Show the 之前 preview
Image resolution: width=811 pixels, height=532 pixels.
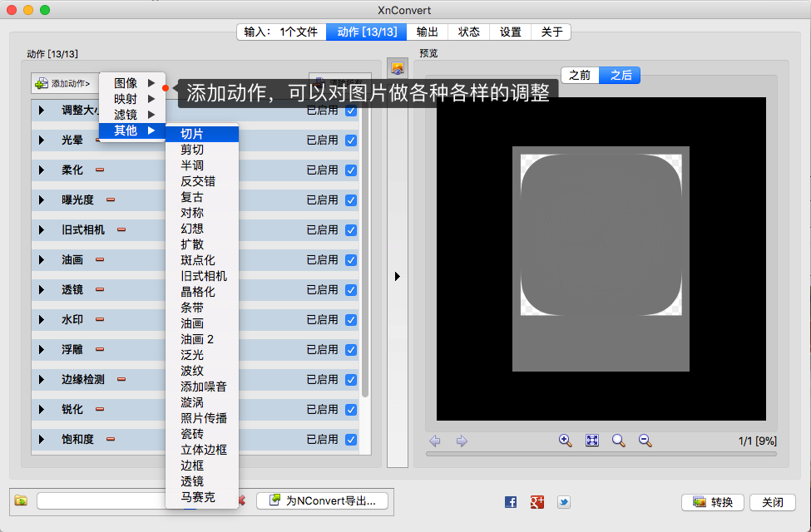tap(580, 76)
